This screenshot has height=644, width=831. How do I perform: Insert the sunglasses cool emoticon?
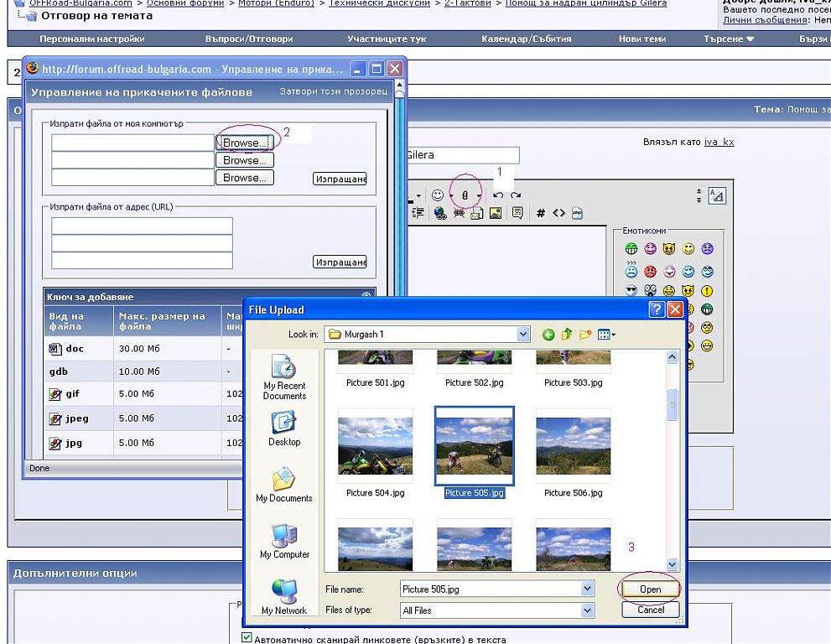click(631, 290)
